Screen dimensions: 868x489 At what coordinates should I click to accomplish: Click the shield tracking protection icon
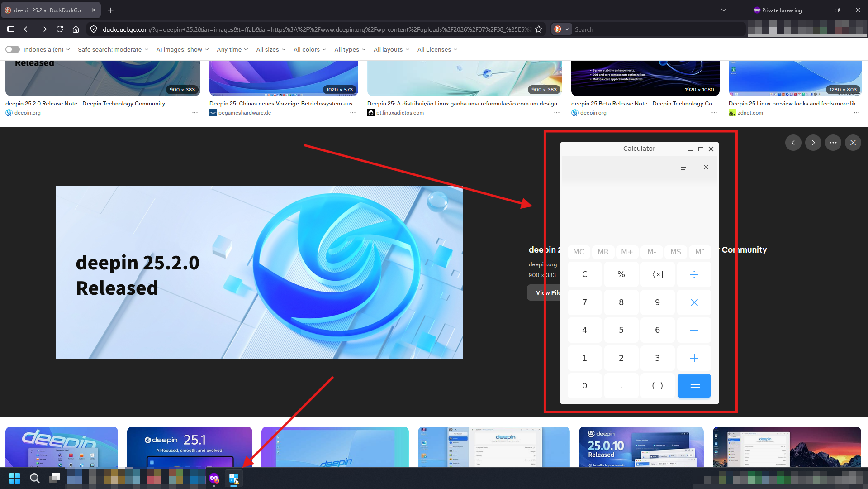tap(94, 29)
